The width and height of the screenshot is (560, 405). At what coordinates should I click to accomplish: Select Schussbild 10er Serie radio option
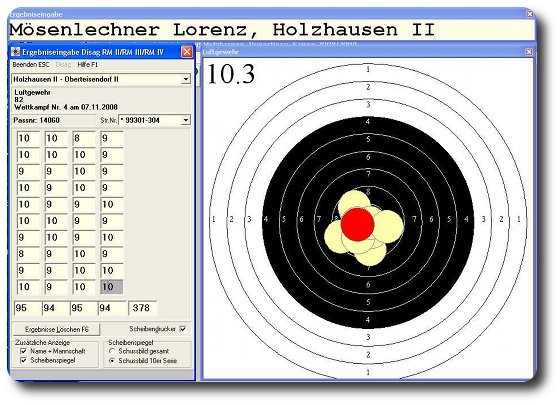pos(112,361)
